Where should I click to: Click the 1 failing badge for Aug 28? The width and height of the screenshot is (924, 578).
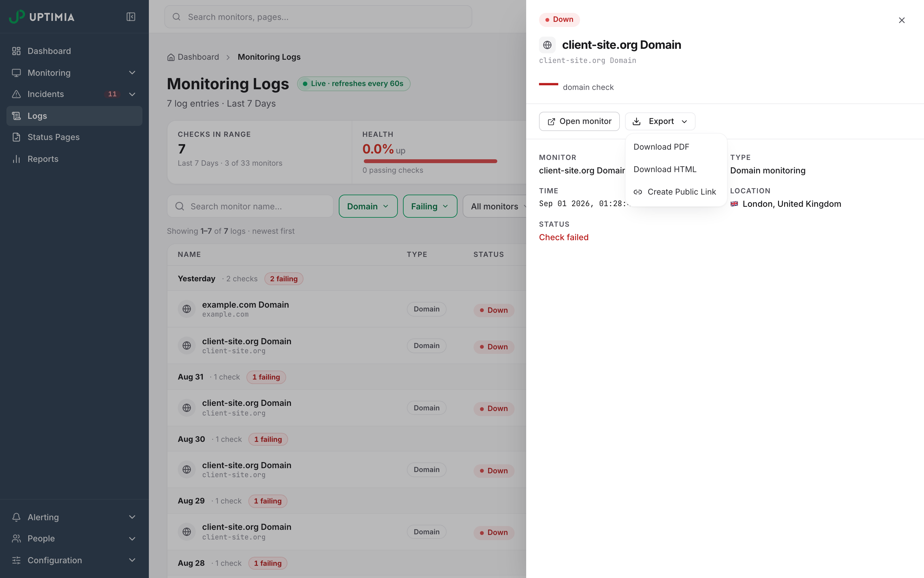[x=268, y=564]
